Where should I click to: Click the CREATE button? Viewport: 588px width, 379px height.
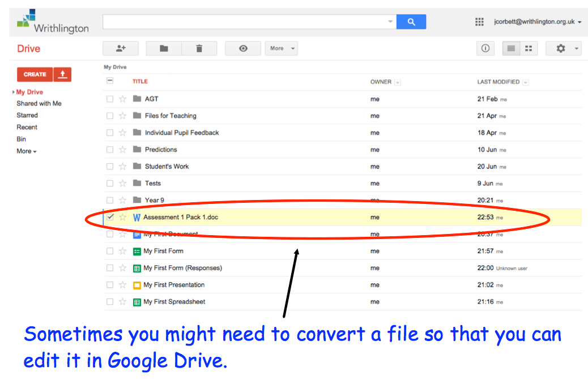[35, 74]
